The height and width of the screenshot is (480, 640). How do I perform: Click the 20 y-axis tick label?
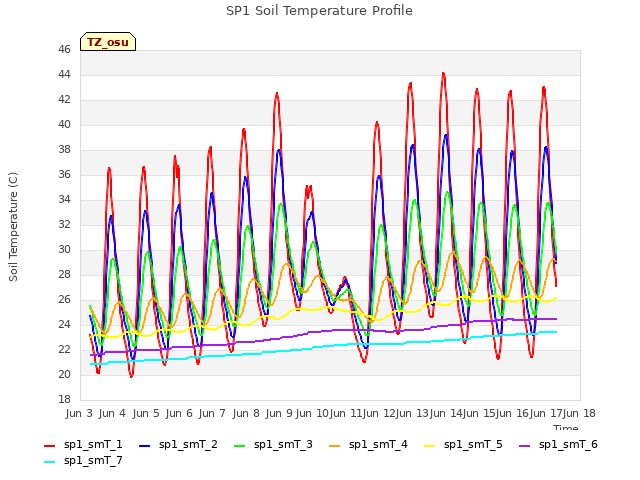(x=64, y=374)
